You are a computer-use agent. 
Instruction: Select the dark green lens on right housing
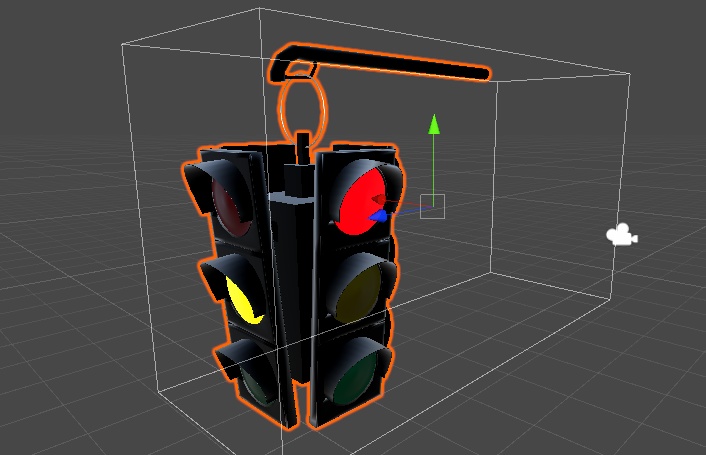[x=356, y=378]
